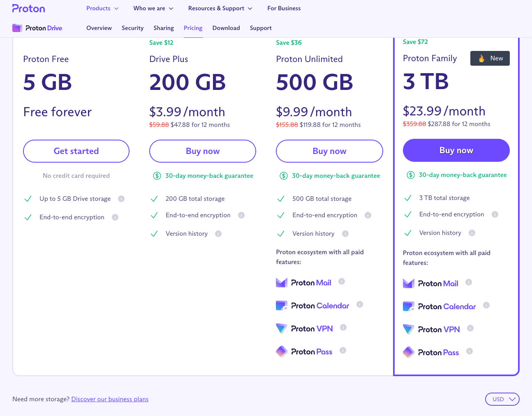Click Proton Calendar icon in Proton Unlimited plan
Screen dimensions: 532x416
coord(282,306)
